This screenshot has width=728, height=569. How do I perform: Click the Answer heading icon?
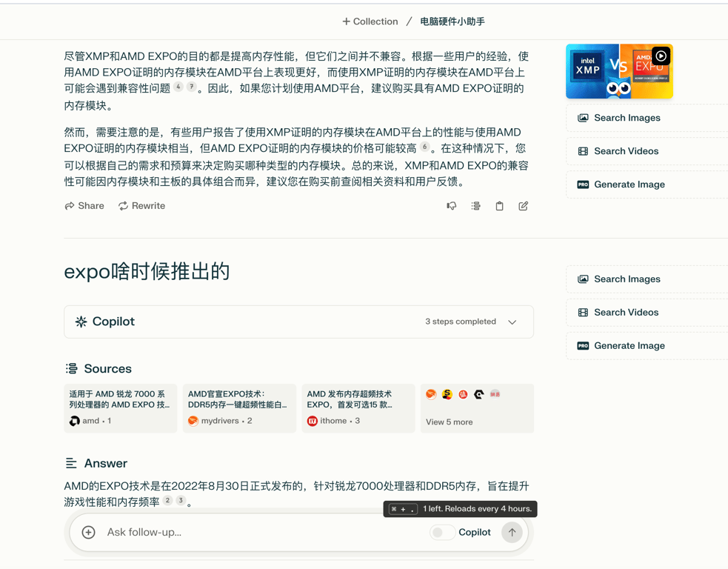71,463
